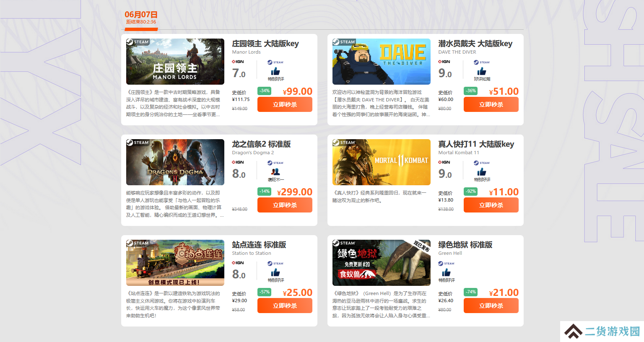Open title 站点连连 标准版
644x342 pixels.
coord(259,245)
